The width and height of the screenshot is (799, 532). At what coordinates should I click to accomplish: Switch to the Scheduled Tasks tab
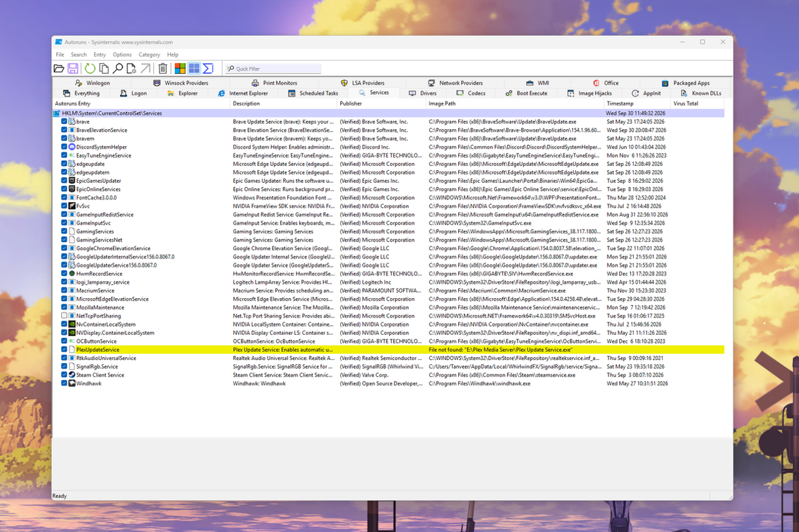313,93
